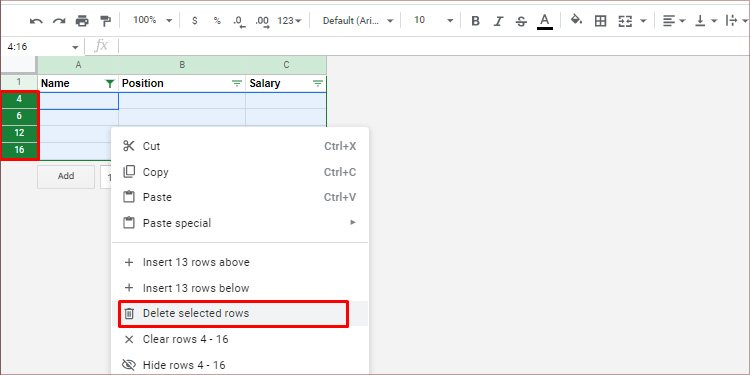The height and width of the screenshot is (375, 750).
Task: Print the spreadsheet
Action: [x=82, y=21]
